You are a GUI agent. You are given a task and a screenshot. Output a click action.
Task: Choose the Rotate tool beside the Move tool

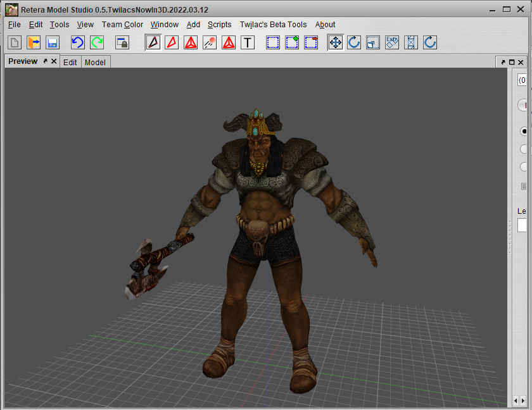[354, 42]
